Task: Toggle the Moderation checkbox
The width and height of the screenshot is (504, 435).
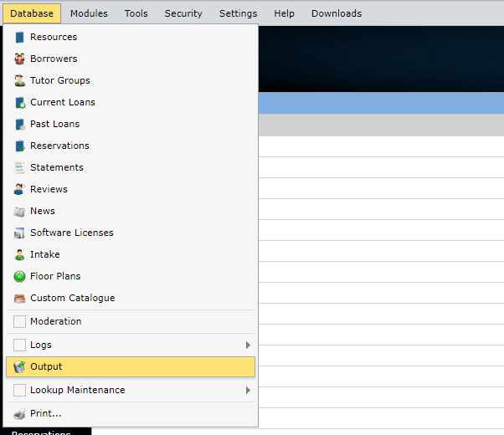Action: click(x=19, y=321)
